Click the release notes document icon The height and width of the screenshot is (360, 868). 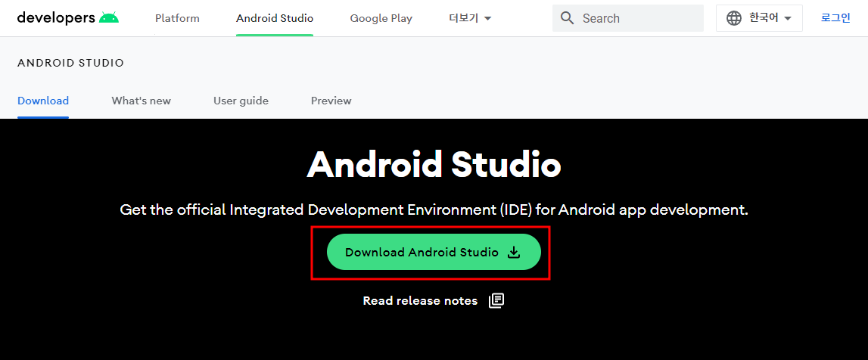coord(496,301)
